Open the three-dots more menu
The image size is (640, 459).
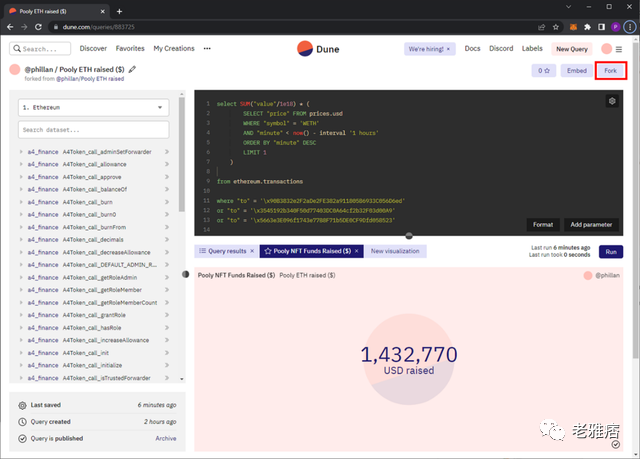tap(207, 49)
